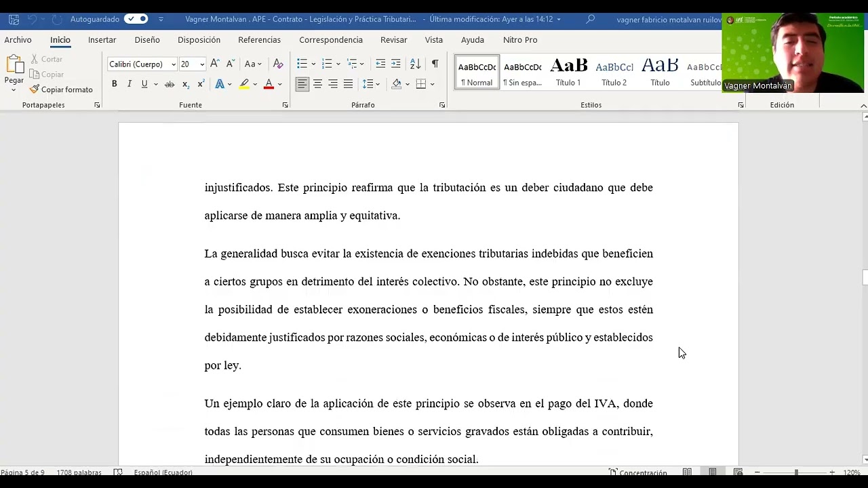
Task: Expand the Fuente dialog launcher
Action: (x=285, y=105)
